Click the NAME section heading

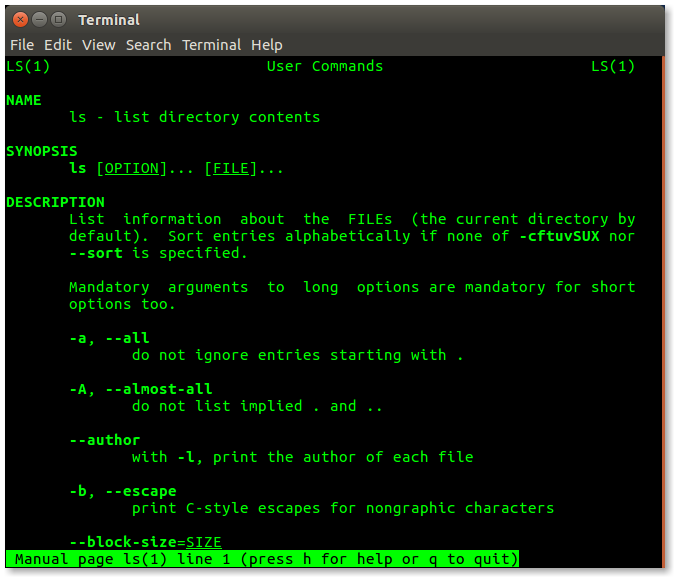[x=24, y=100]
